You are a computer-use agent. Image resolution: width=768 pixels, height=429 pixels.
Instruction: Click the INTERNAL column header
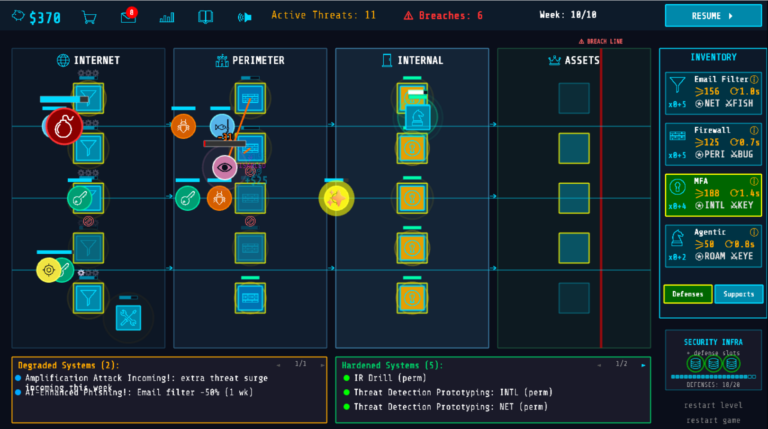pyautogui.click(x=412, y=60)
